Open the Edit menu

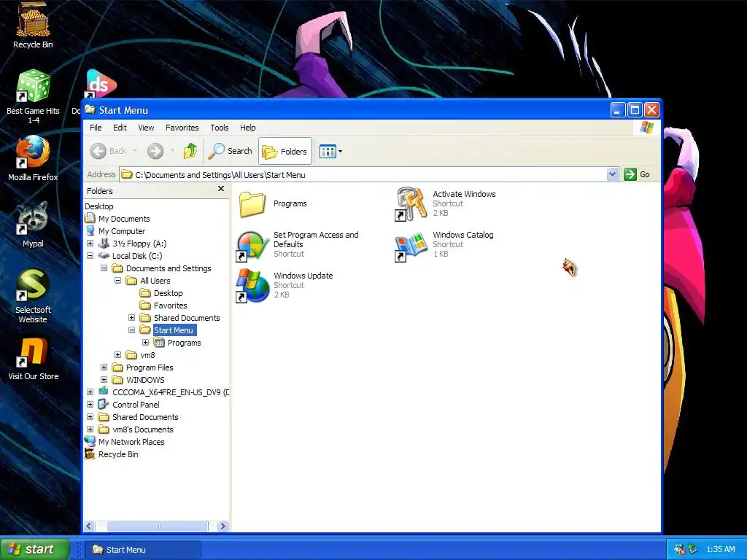[120, 128]
